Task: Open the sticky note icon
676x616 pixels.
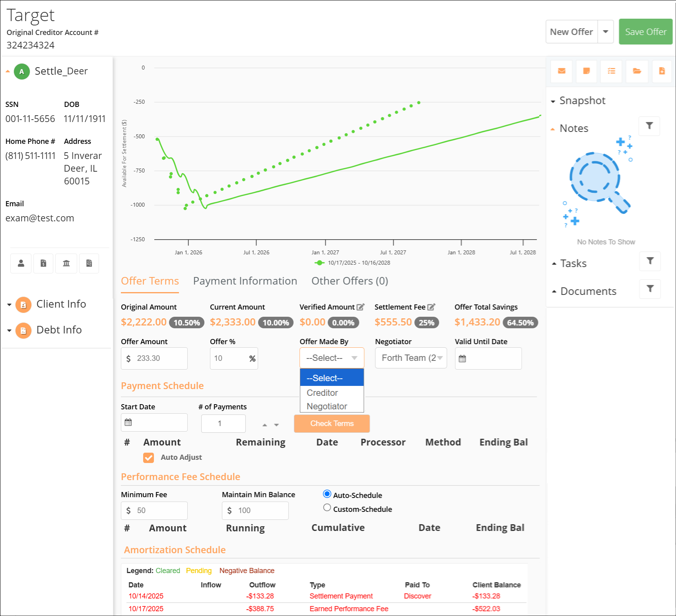Action: 586,71
